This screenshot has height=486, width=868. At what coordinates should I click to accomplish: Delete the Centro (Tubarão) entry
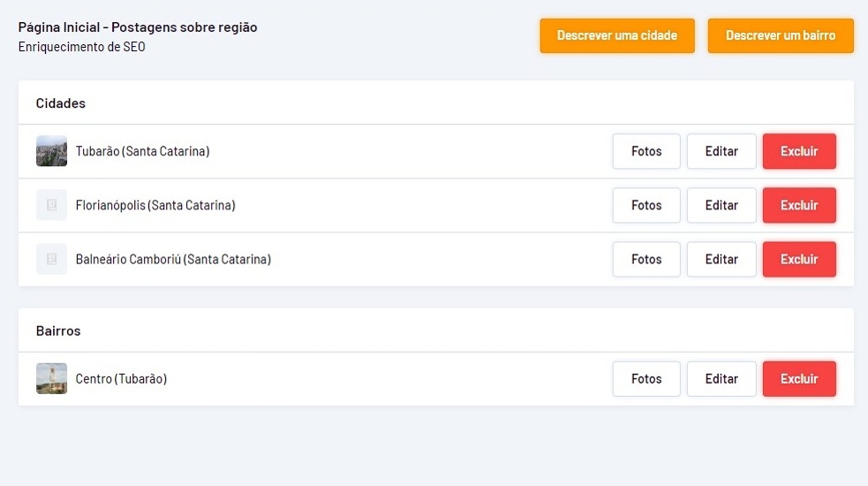pyautogui.click(x=799, y=379)
